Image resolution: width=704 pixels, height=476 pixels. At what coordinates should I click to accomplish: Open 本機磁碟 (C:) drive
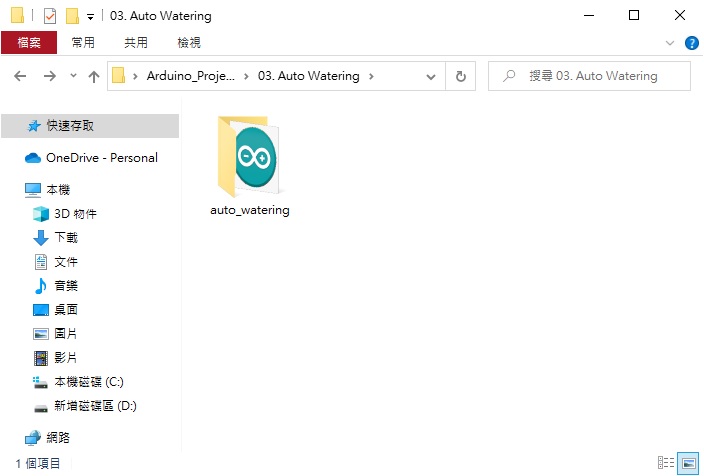[x=78, y=382]
